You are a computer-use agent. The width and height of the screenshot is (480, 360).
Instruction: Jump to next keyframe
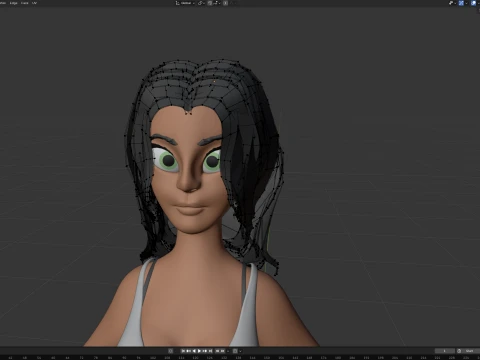coord(205,351)
